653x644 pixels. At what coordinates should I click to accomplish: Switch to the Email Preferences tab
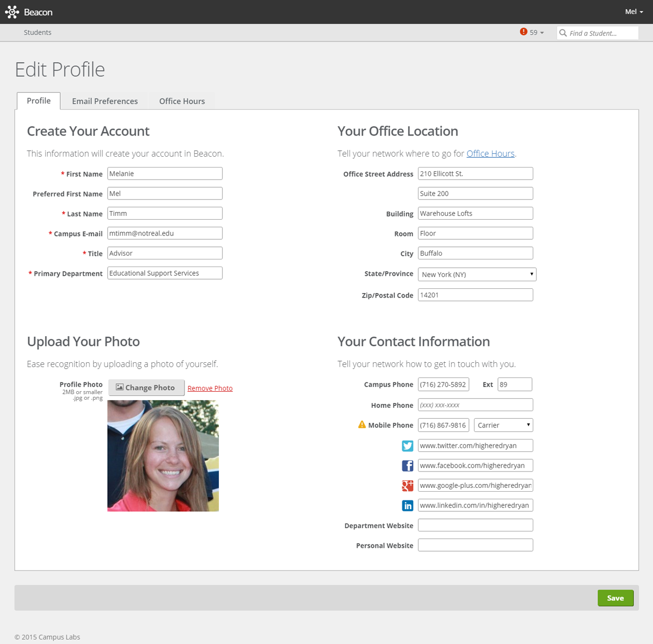[104, 101]
